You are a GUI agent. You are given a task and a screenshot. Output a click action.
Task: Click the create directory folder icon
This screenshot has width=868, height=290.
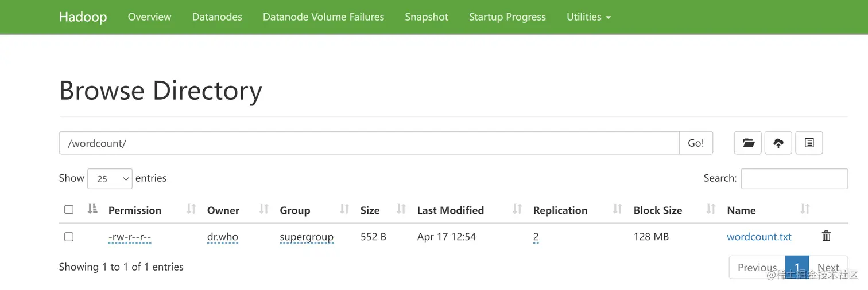tap(748, 143)
